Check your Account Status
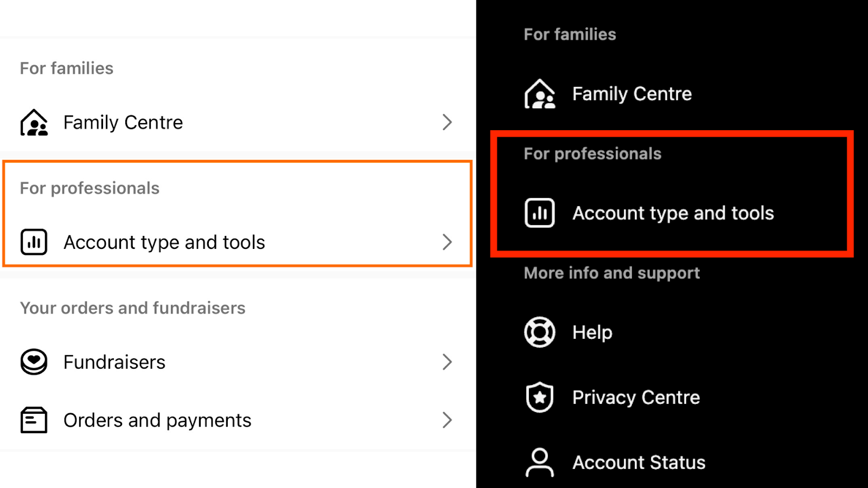The image size is (868, 488). point(639,462)
